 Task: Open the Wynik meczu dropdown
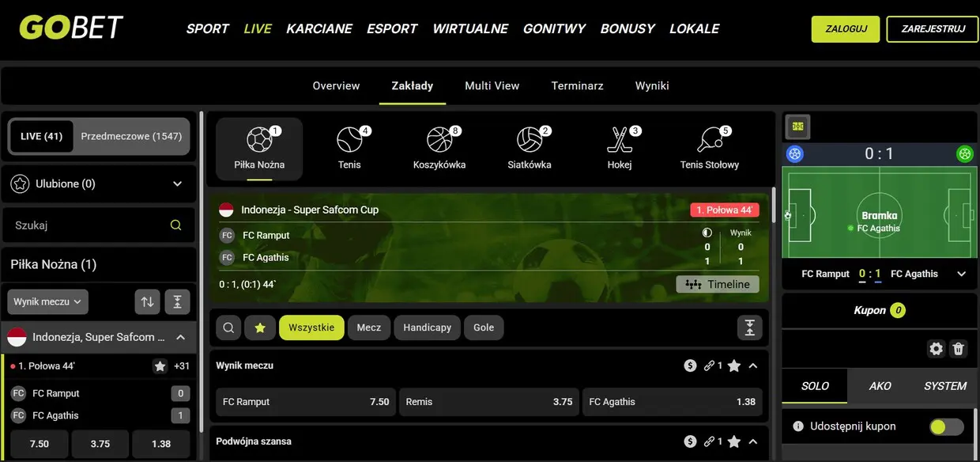coord(47,301)
